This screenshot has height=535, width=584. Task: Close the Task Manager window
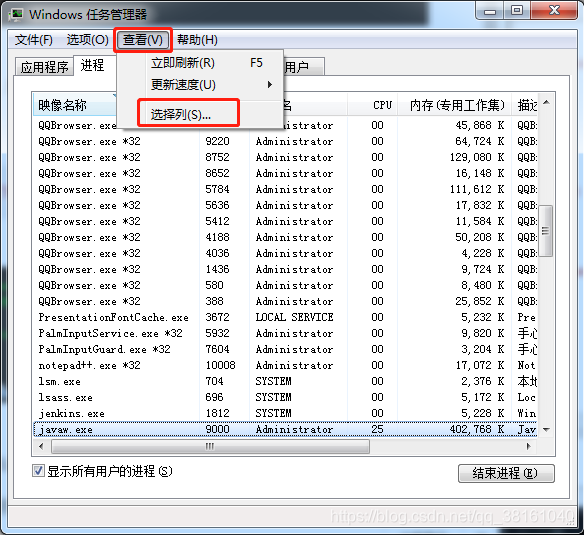pyautogui.click(x=554, y=11)
